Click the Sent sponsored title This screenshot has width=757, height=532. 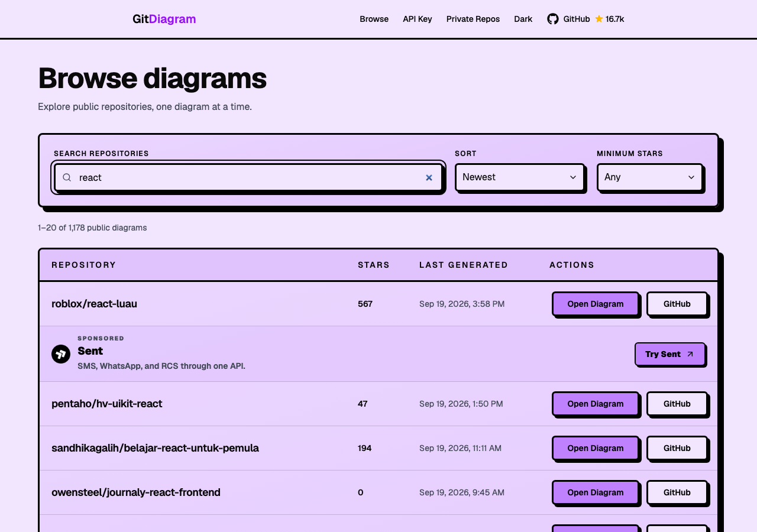[x=90, y=351]
